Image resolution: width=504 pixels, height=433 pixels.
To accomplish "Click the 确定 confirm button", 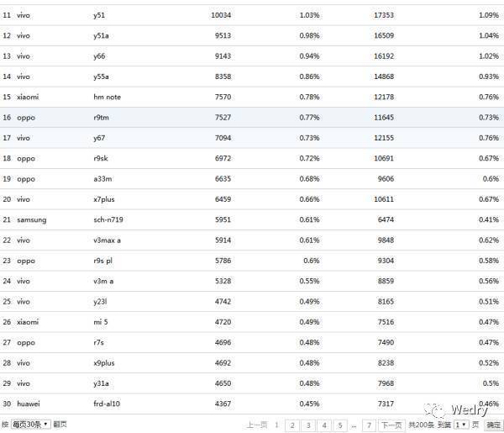I will pos(493,425).
